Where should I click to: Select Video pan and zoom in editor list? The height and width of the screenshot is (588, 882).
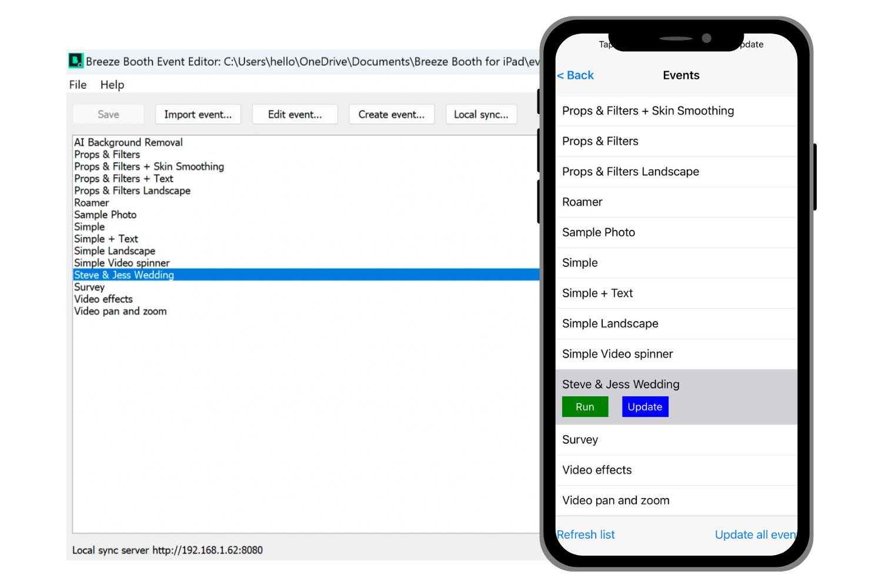pos(120,311)
